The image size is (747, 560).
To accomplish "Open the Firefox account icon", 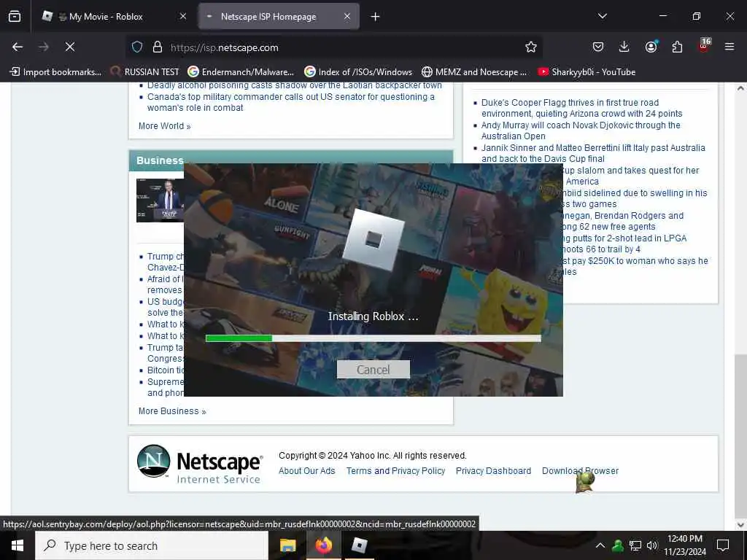I will pos(651,47).
